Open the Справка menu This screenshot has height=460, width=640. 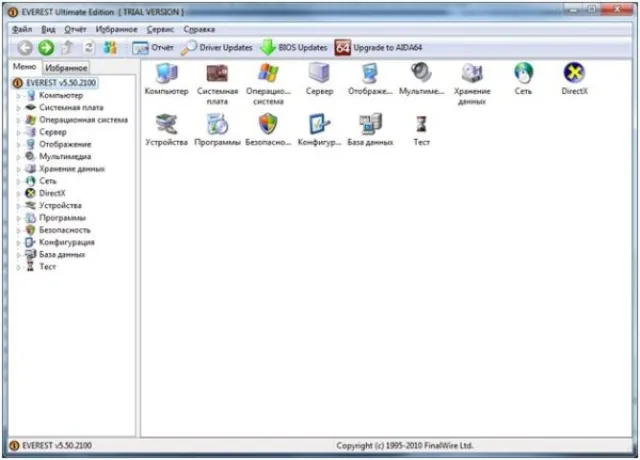tap(199, 29)
